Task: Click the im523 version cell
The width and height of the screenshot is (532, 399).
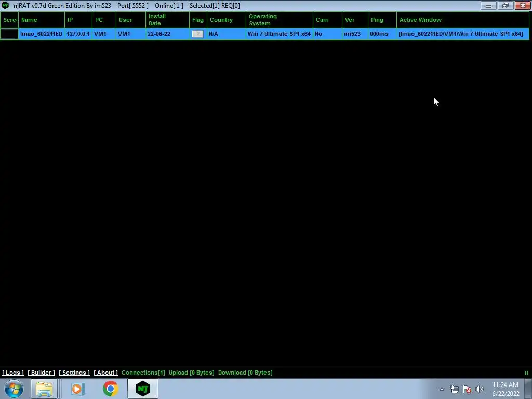Action: pos(352,34)
